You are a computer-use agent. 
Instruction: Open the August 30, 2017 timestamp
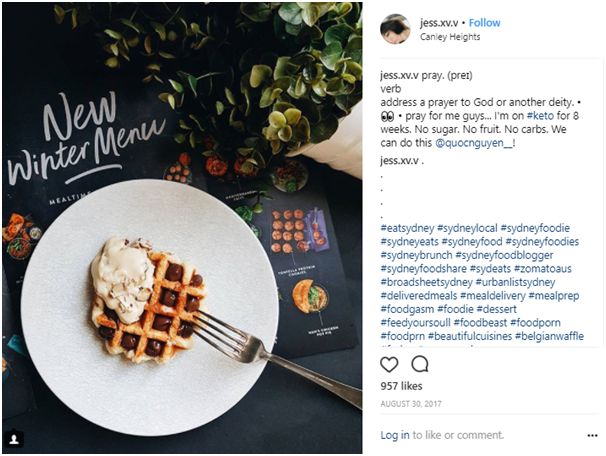pyautogui.click(x=410, y=404)
